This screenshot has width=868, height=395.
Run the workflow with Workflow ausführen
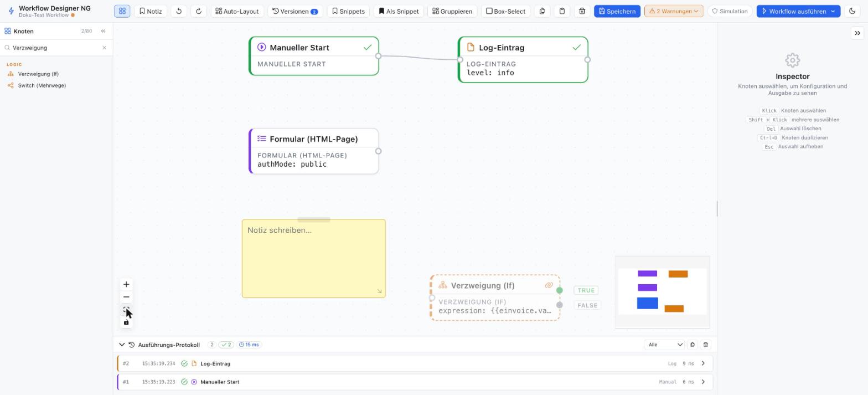[x=793, y=11]
